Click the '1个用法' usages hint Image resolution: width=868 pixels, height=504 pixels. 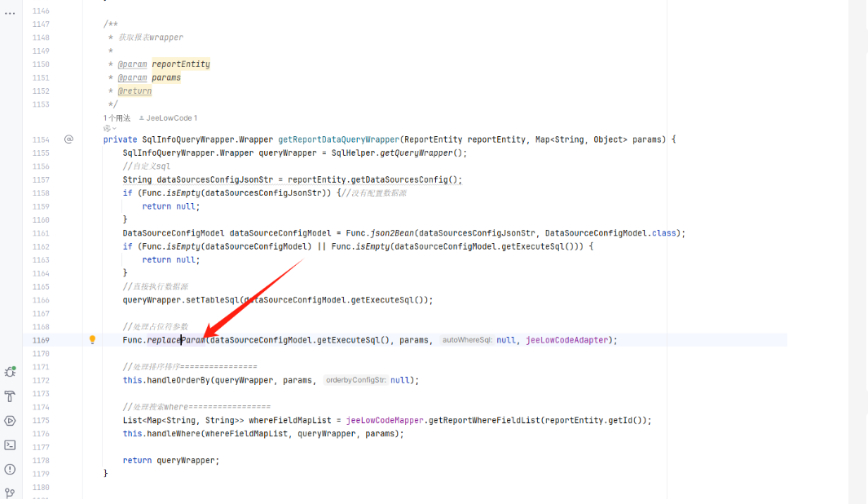click(117, 118)
